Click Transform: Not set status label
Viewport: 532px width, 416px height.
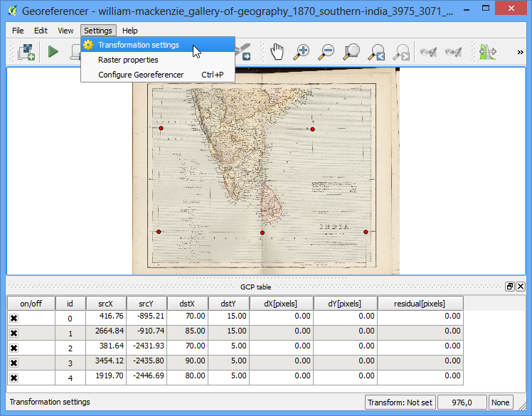pyautogui.click(x=400, y=402)
